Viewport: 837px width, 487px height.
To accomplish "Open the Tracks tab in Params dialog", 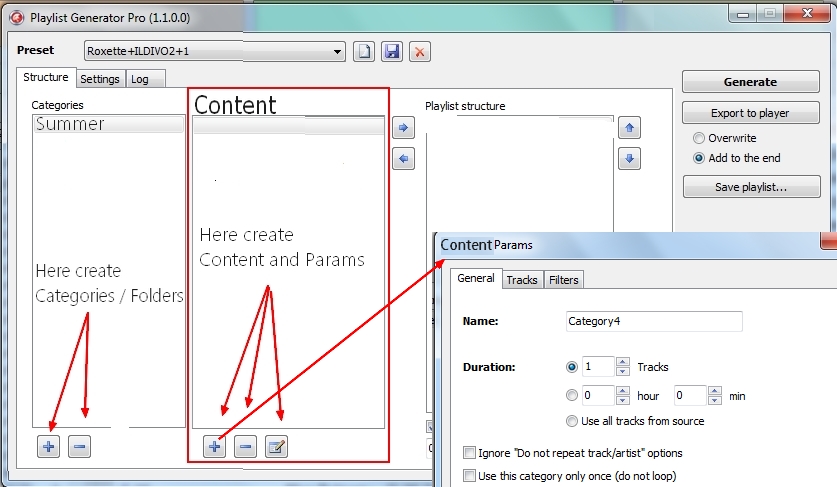I will (522, 280).
